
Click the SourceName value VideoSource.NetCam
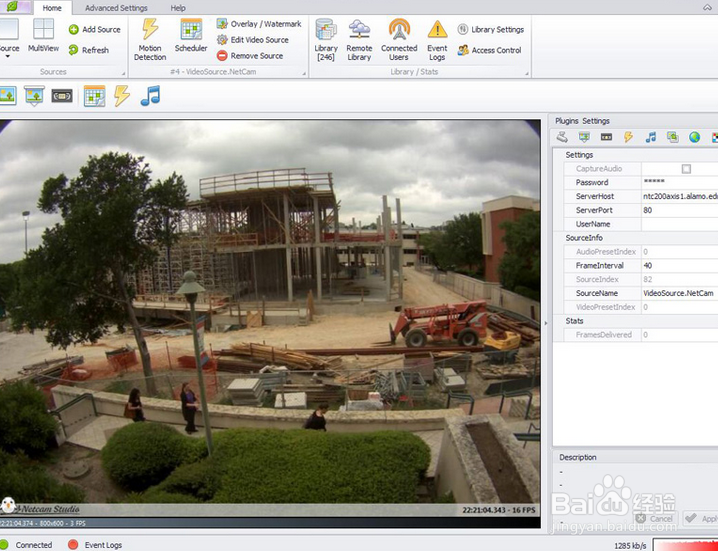[680, 293]
